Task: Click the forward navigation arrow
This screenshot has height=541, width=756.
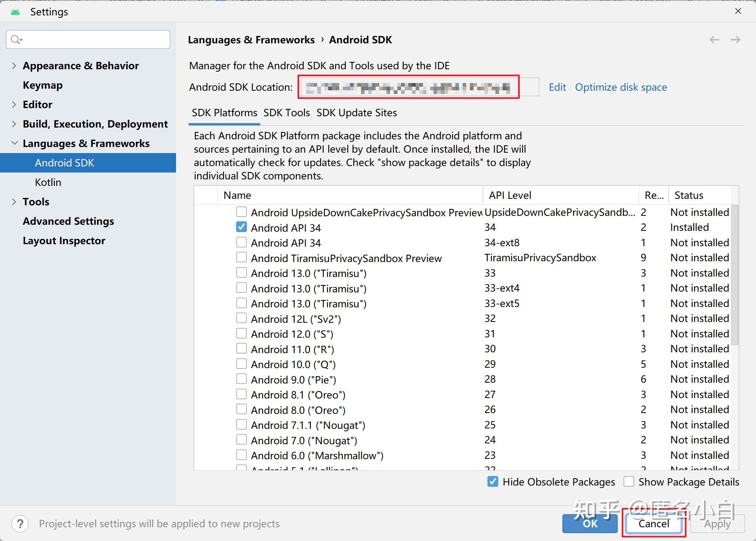Action: (x=735, y=40)
